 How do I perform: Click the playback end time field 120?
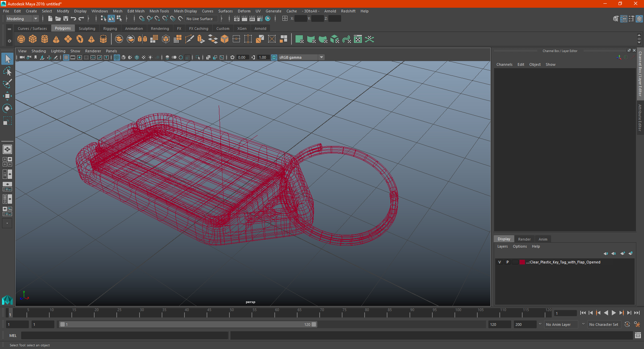(500, 325)
